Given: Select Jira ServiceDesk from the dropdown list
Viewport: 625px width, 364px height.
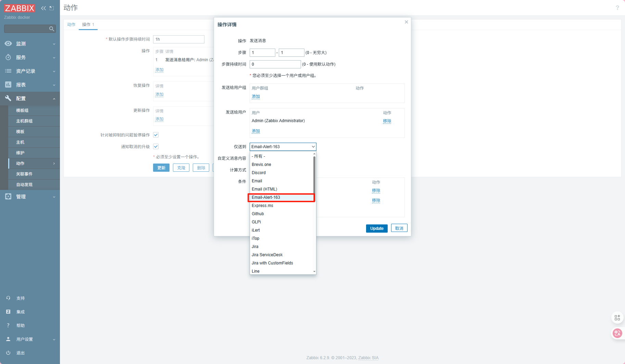Looking at the screenshot, I should (282, 255).
